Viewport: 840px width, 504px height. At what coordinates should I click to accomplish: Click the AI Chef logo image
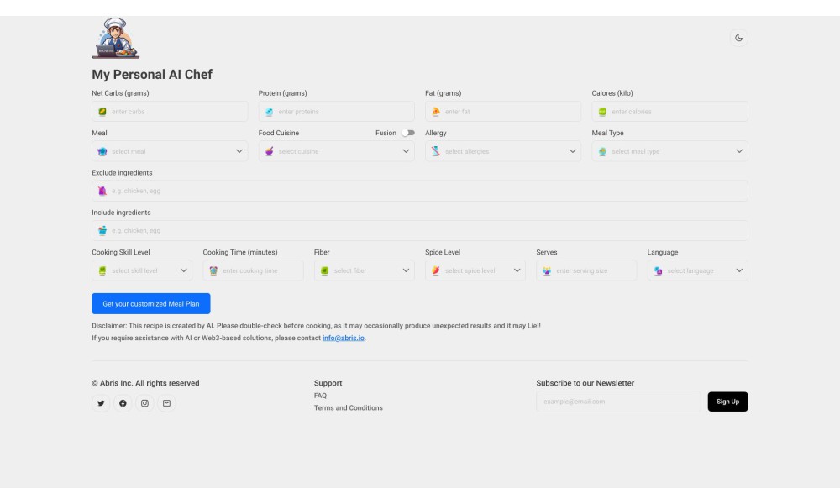click(x=116, y=38)
